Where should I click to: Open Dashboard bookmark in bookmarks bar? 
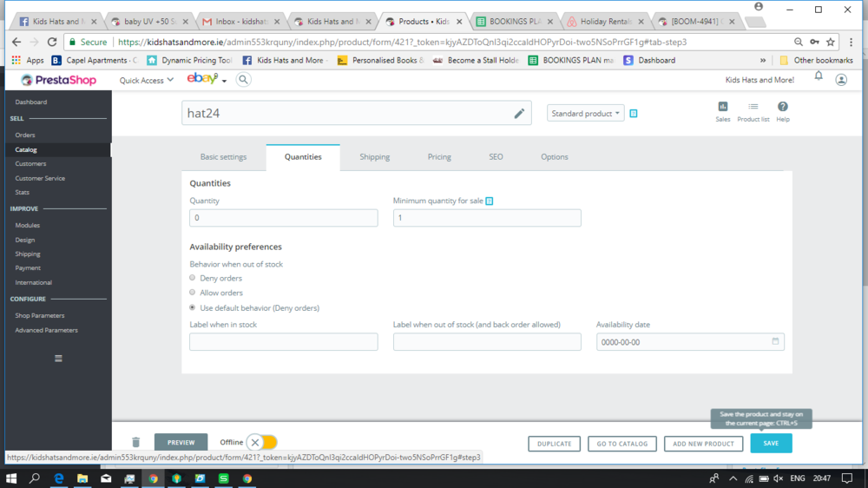649,61
